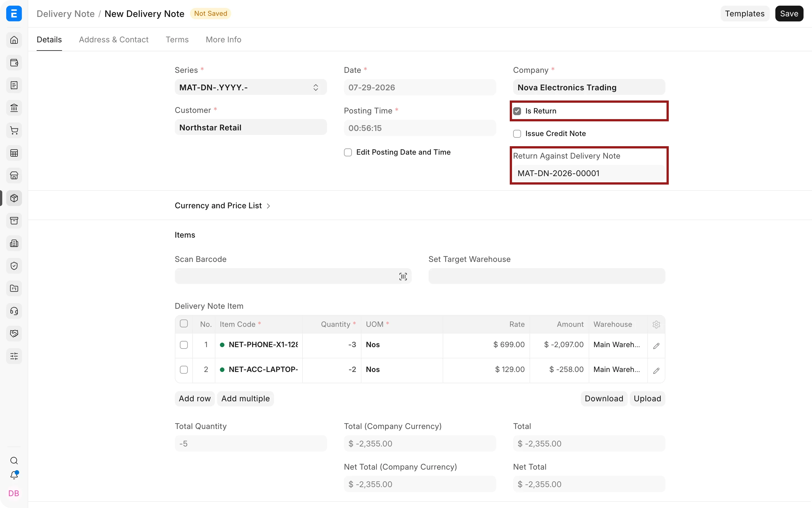Expand Currency and Price List section
This screenshot has height=508, width=812.
click(222, 206)
